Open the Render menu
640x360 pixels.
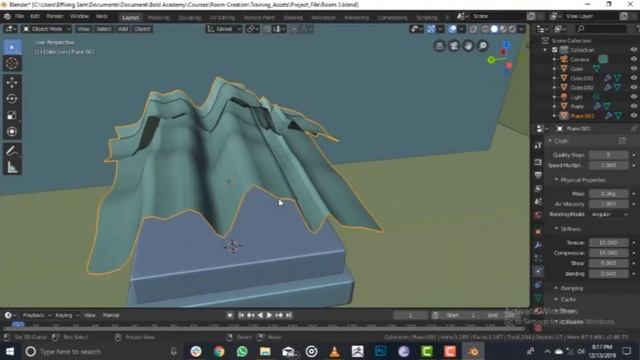click(x=55, y=16)
